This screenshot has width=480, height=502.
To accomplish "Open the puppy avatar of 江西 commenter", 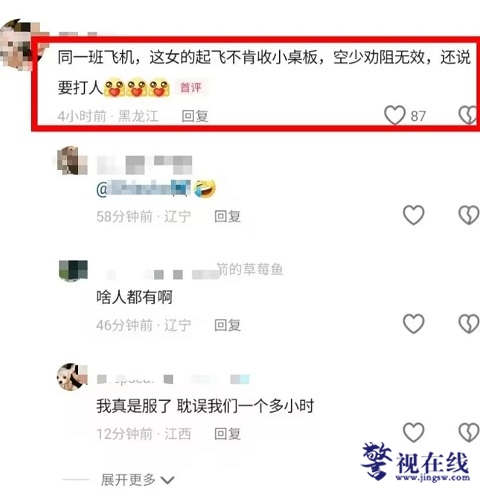I will (x=72, y=377).
